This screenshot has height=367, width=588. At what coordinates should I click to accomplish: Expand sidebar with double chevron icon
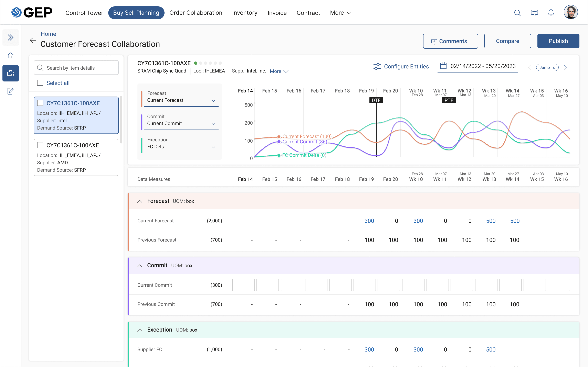point(10,37)
